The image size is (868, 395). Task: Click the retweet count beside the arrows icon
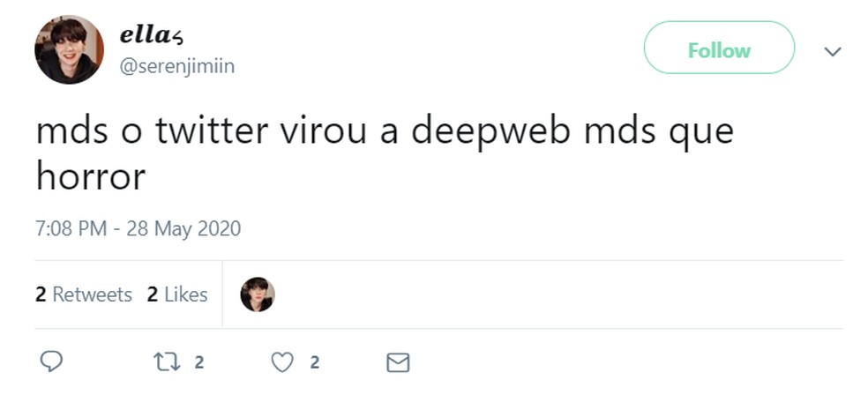(199, 361)
